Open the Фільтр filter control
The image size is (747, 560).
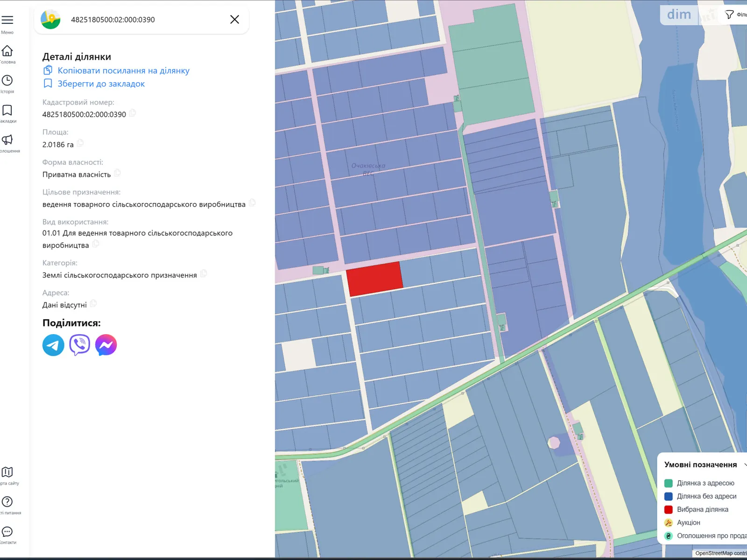click(x=730, y=14)
